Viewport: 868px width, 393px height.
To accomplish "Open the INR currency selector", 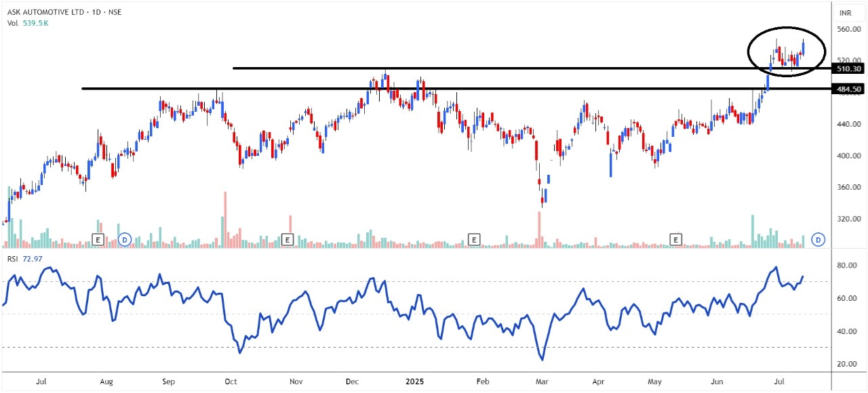I will click(845, 13).
